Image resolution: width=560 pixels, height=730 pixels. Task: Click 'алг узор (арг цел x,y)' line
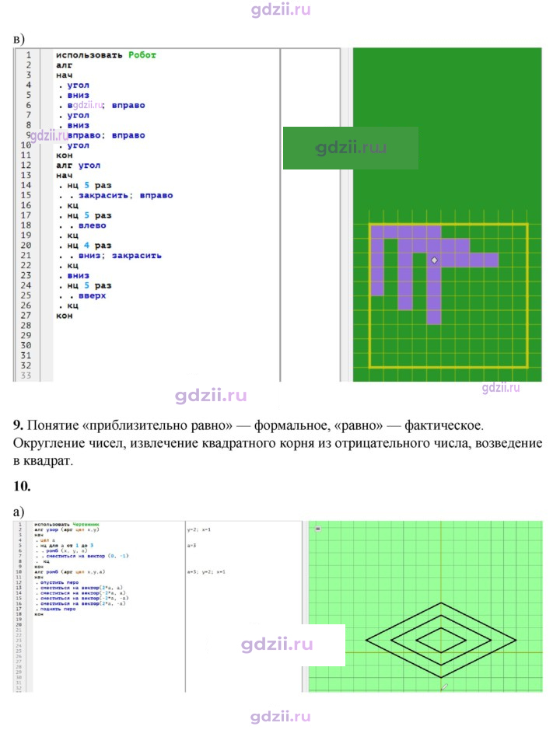tap(67, 529)
